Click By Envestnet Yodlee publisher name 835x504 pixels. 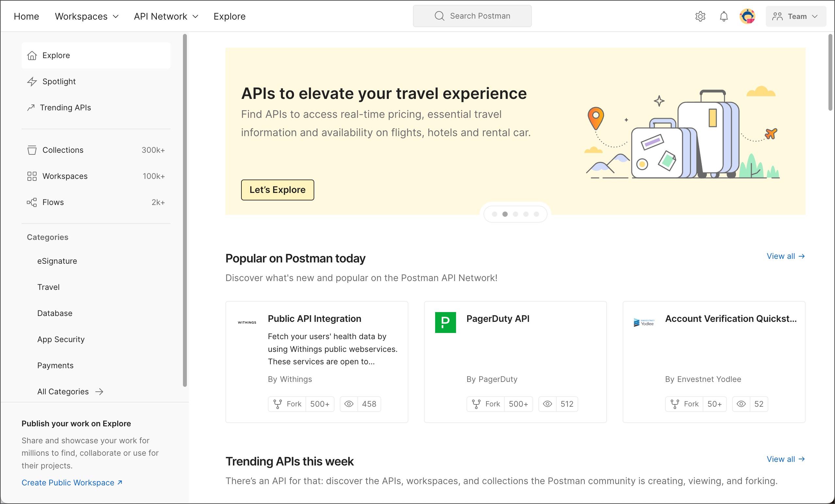pyautogui.click(x=703, y=379)
